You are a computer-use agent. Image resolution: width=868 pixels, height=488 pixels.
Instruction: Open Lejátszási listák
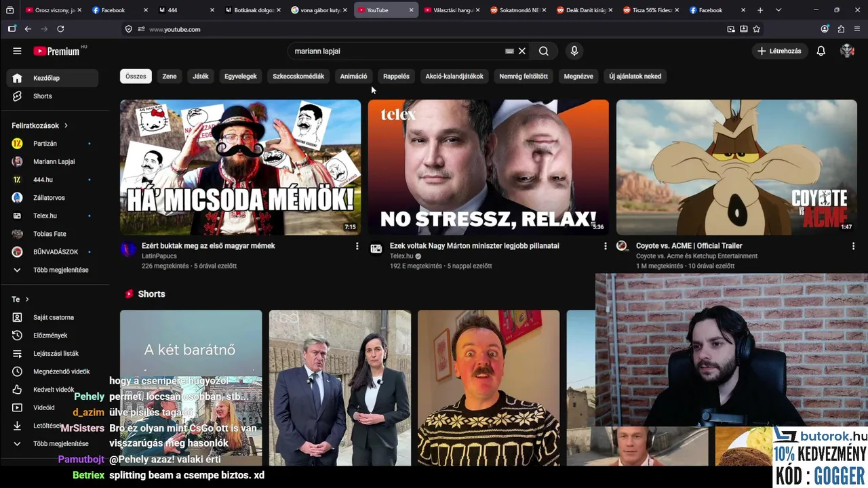[53, 353]
